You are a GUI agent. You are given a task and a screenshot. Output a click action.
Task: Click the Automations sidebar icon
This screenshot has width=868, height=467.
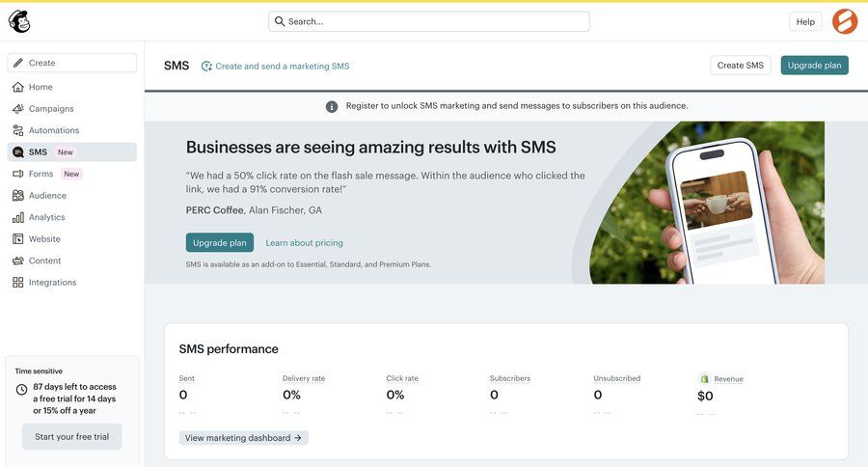[18, 130]
